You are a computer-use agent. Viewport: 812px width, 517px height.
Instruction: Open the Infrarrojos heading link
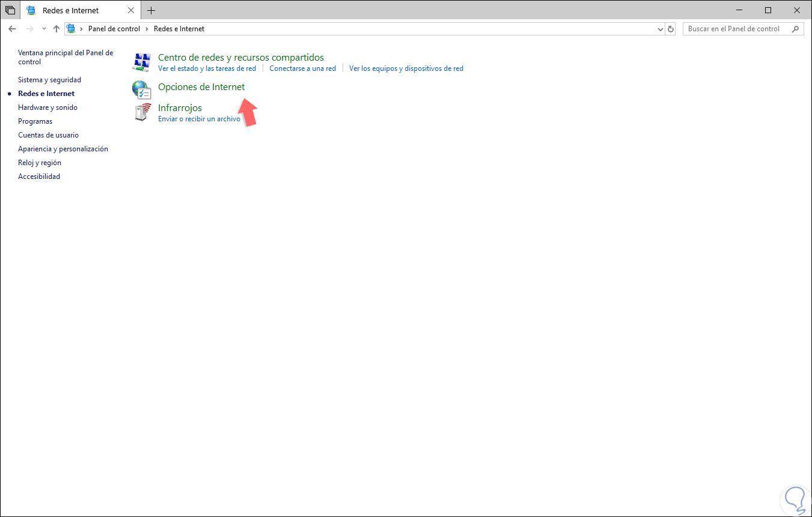(180, 108)
